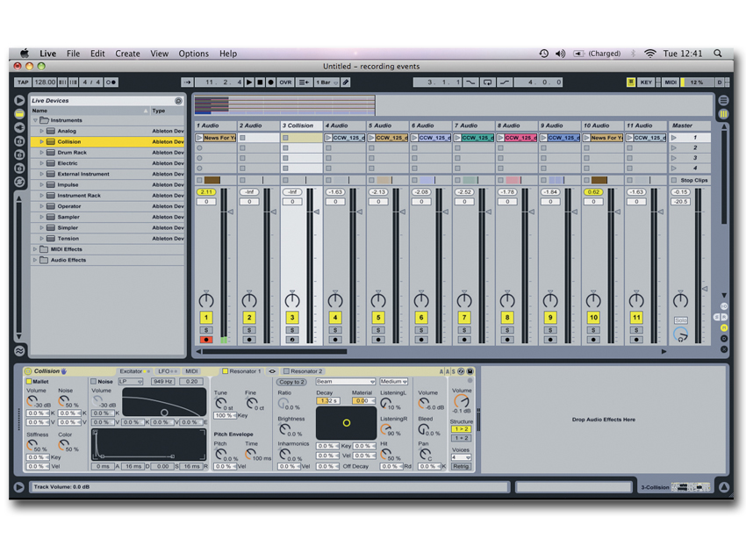The width and height of the screenshot is (746, 560).
Task: Click the Master Solo button
Action: pyautogui.click(x=681, y=320)
